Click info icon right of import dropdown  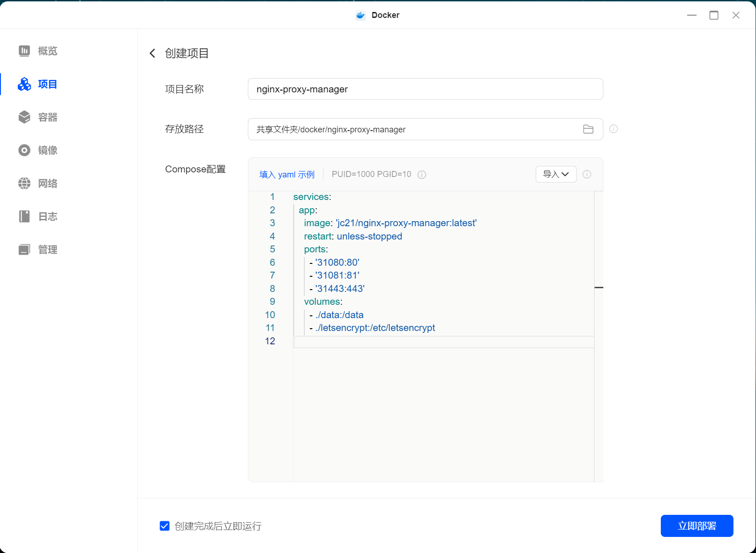point(587,174)
